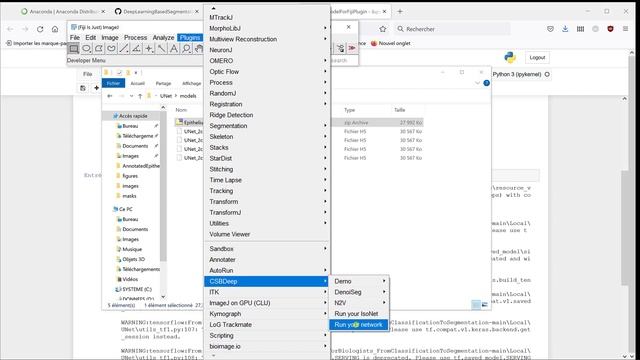640x360 pixels.
Task: Switch Explorer to large icons view
Action: coord(484,304)
